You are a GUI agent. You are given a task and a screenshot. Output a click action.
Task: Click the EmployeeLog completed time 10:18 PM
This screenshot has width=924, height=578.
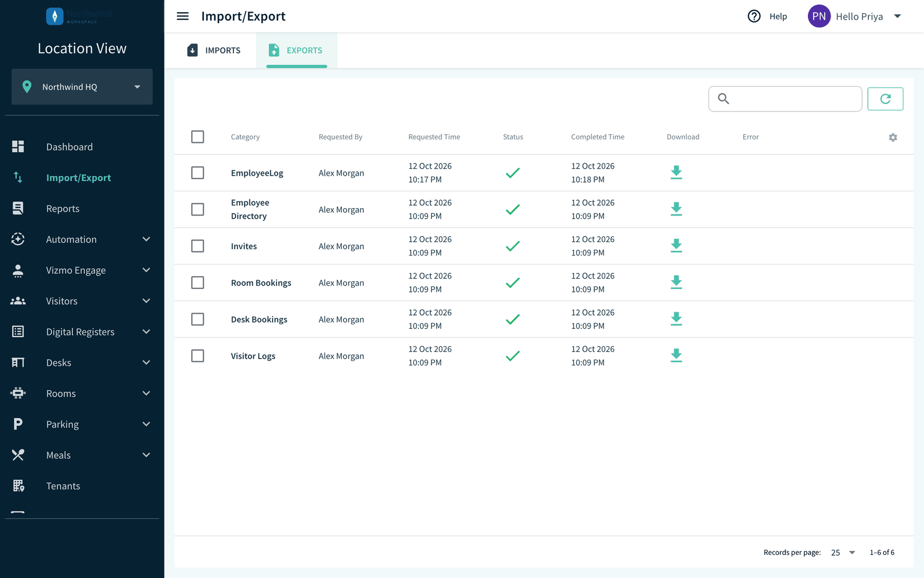coord(588,180)
